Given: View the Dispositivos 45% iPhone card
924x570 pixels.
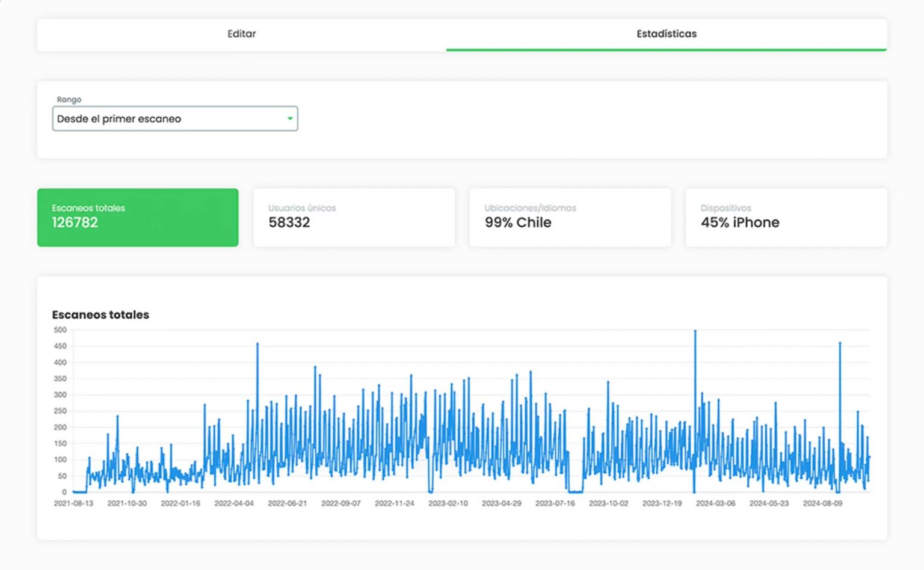Looking at the screenshot, I should [786, 217].
